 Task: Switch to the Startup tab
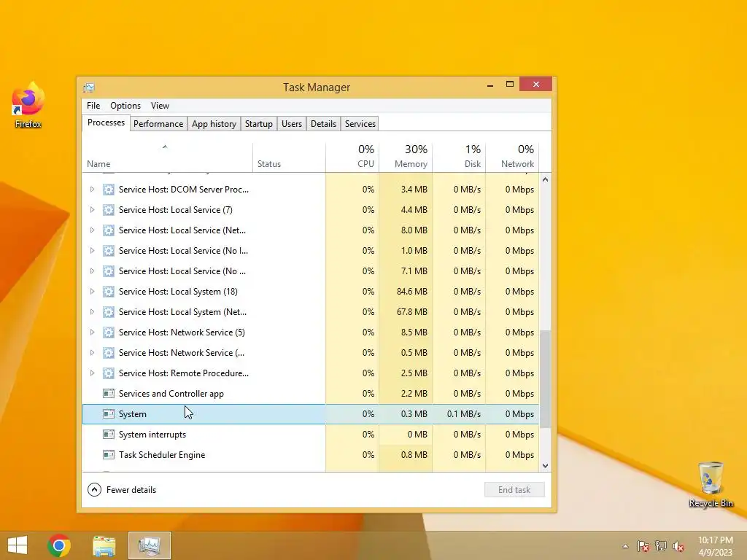click(259, 124)
